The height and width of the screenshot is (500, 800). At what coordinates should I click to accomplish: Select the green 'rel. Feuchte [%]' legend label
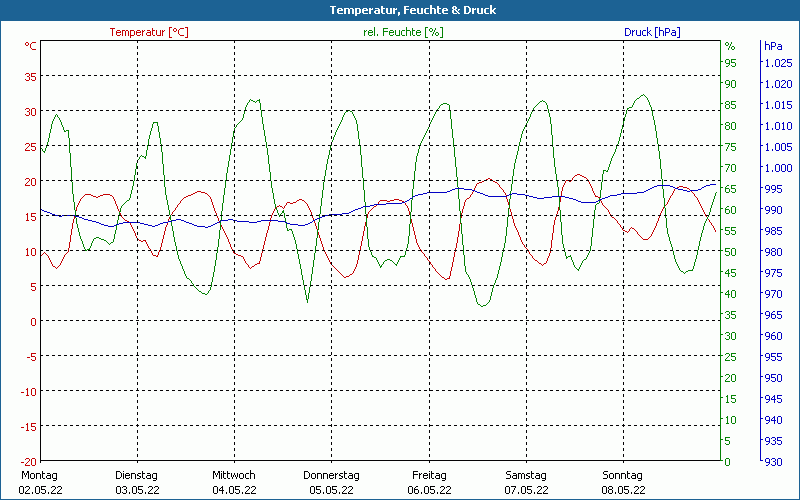[x=403, y=32]
